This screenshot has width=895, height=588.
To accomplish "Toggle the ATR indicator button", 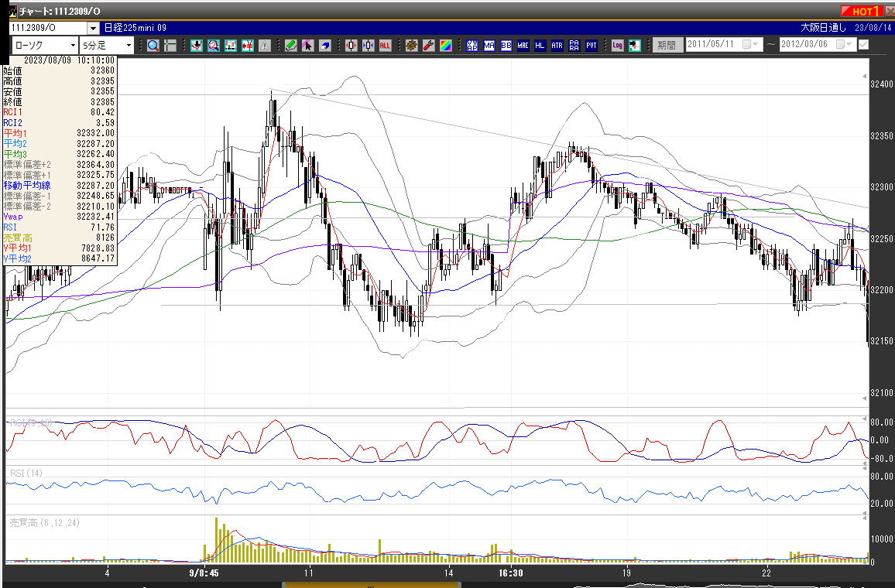I will point(557,46).
